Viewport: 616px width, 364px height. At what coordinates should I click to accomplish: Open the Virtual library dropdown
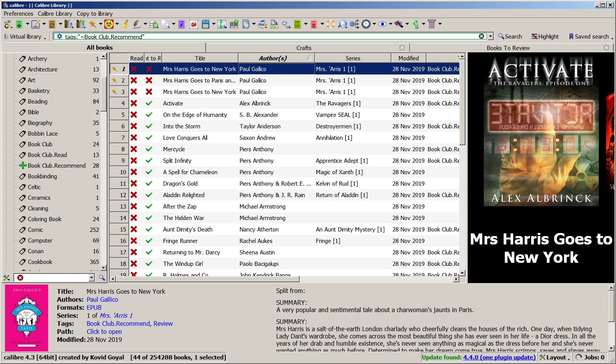[x=25, y=37]
